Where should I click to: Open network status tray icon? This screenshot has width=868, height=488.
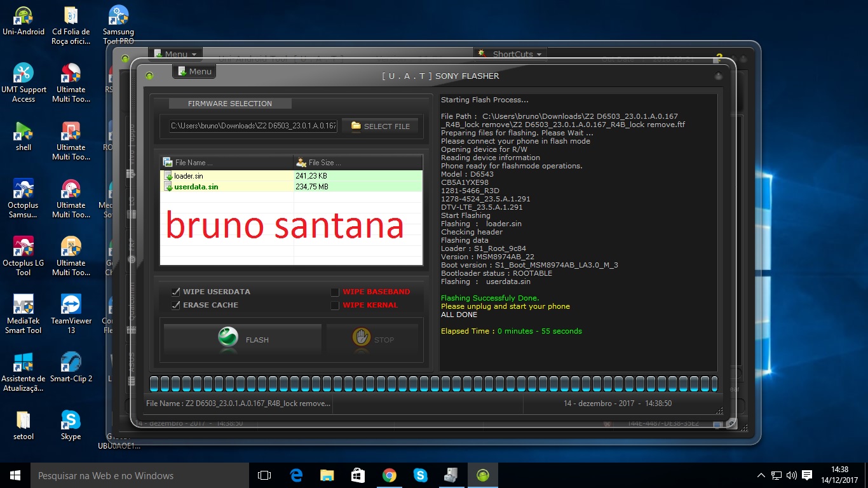pyautogui.click(x=776, y=475)
